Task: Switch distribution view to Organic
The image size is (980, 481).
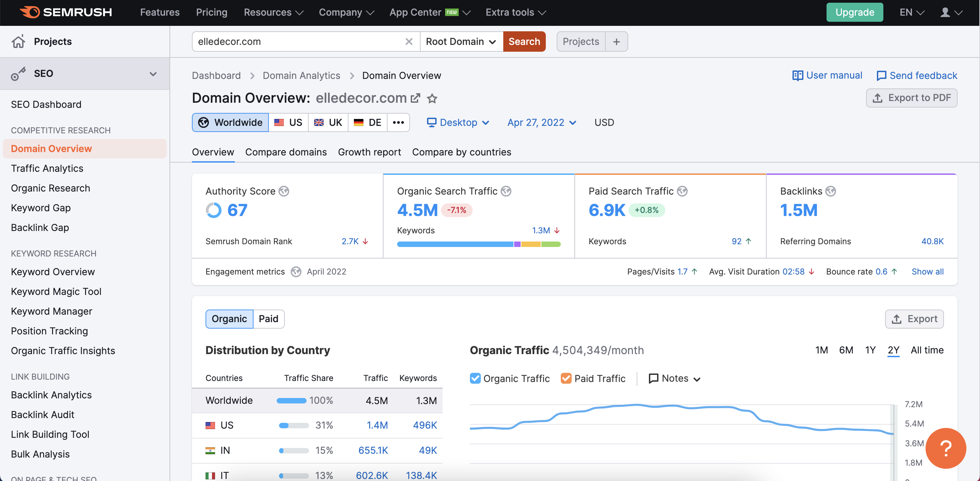Action: (229, 319)
